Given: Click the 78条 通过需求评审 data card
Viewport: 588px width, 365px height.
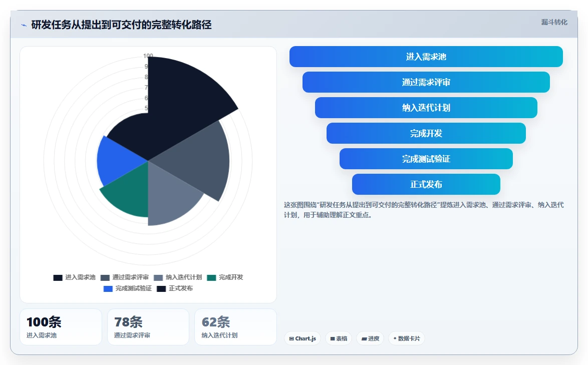Looking at the screenshot, I should click(148, 327).
